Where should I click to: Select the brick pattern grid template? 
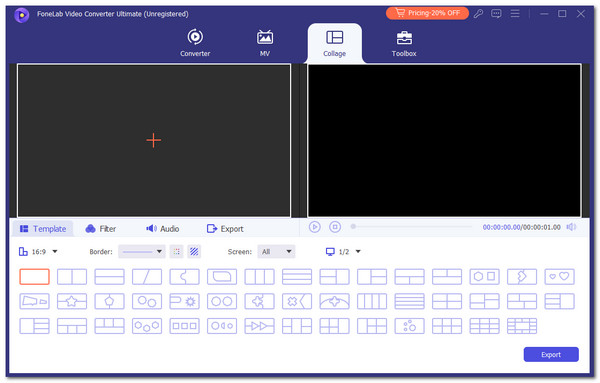[522, 326]
